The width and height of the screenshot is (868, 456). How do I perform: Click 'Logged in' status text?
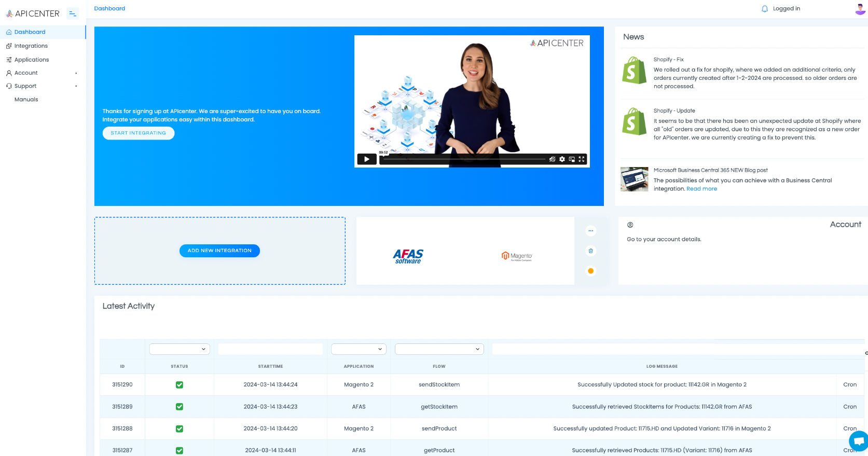click(x=787, y=9)
